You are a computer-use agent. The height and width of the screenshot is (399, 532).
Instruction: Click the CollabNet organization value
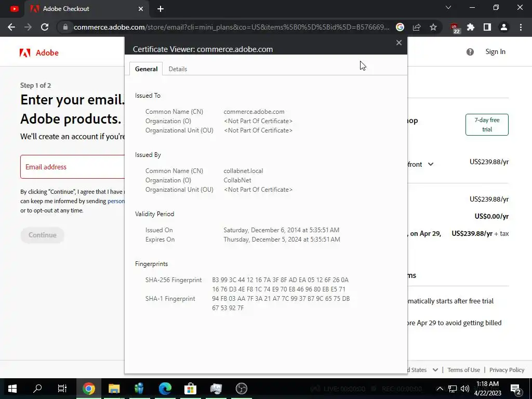(237, 180)
